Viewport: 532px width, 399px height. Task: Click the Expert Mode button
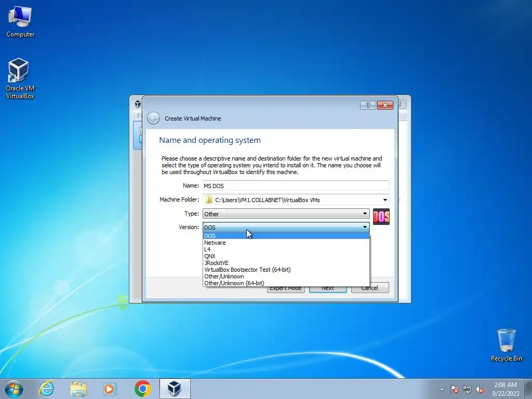point(286,289)
